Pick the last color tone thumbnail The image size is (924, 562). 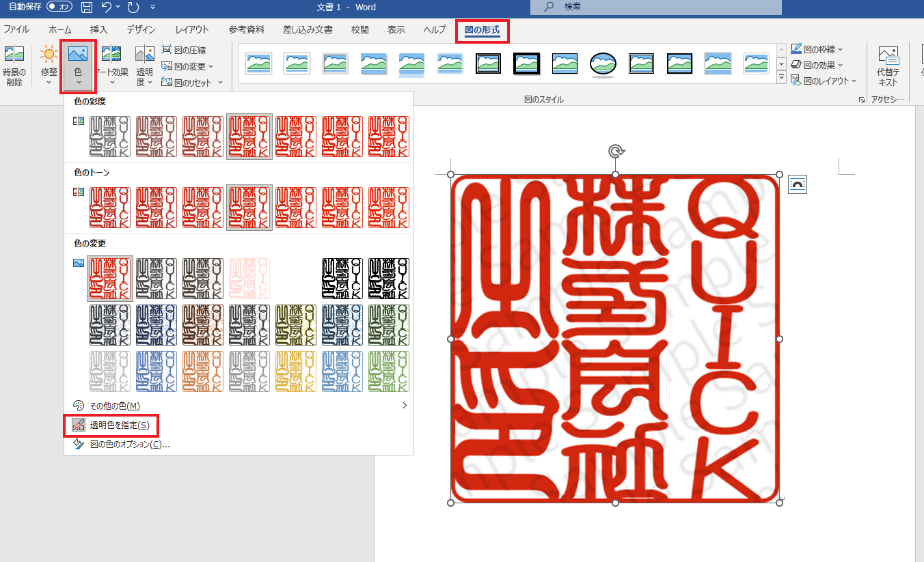coord(389,208)
